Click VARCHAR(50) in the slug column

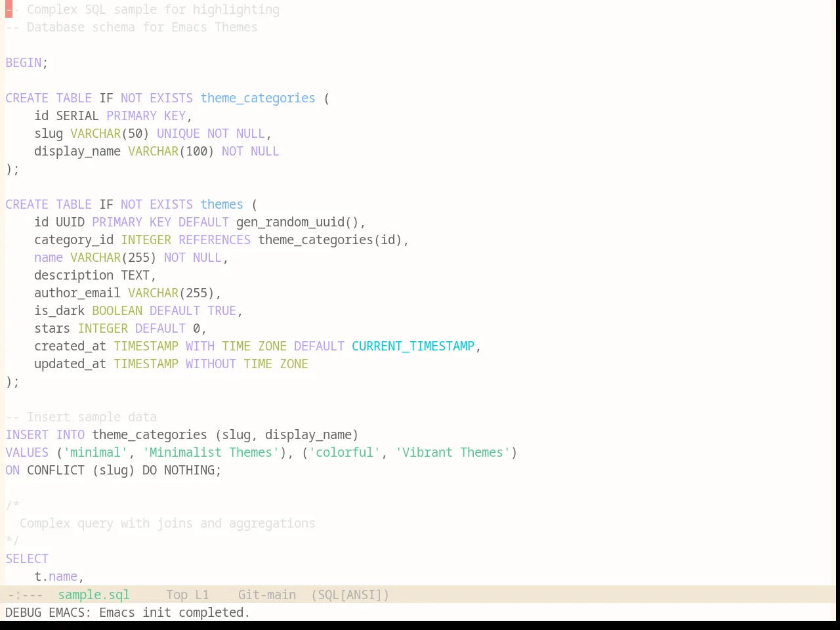[110, 133]
